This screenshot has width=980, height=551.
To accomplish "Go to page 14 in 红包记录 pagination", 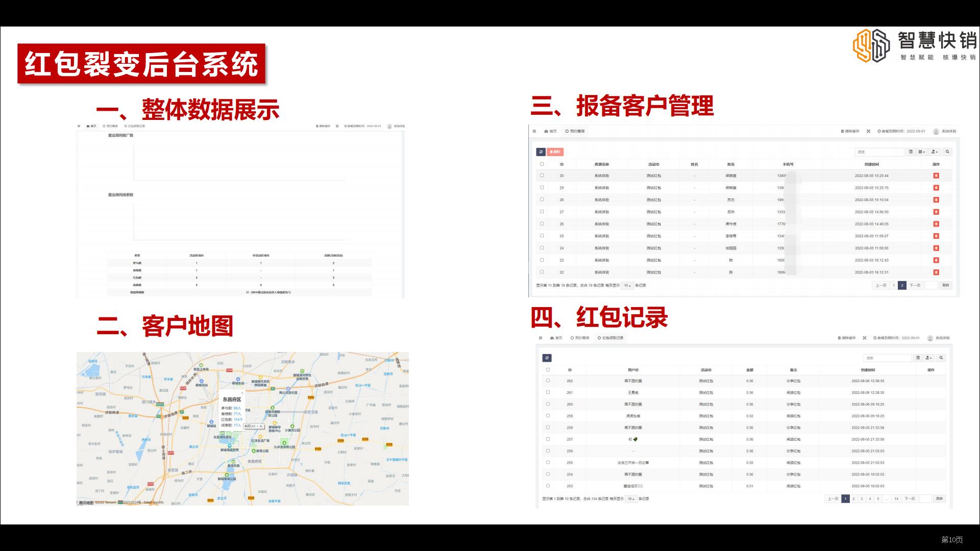I will tap(896, 499).
